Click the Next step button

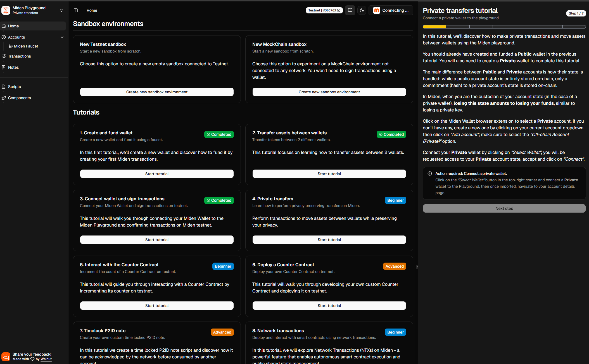pos(504,208)
